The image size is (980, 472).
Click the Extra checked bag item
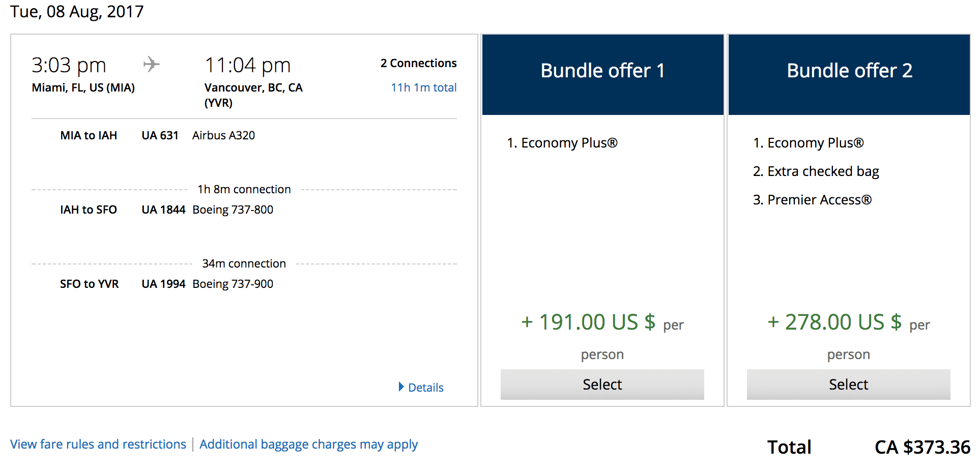[x=823, y=171]
